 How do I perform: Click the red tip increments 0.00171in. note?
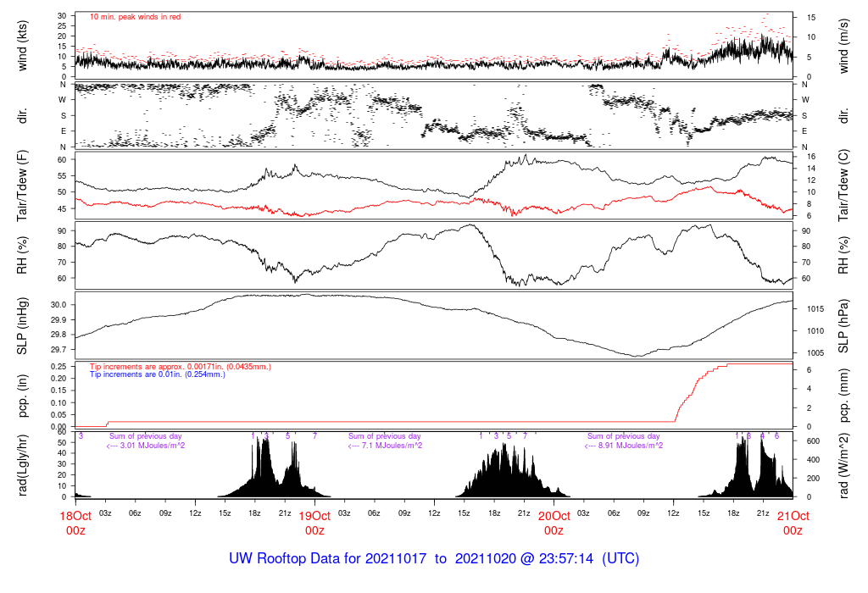click(x=181, y=367)
